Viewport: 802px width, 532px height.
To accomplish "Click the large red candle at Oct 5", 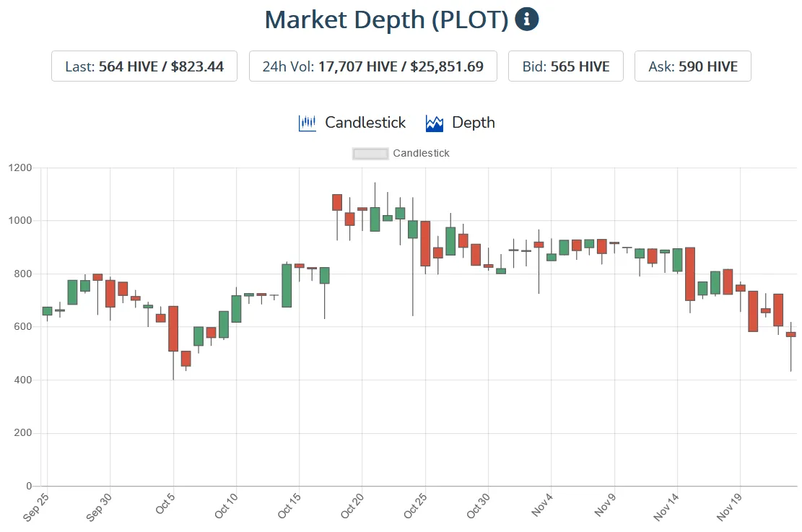I will 173,328.
